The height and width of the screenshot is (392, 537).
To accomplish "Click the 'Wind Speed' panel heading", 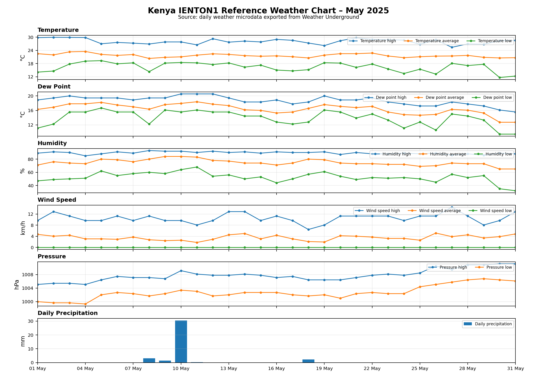I will click(57, 200).
